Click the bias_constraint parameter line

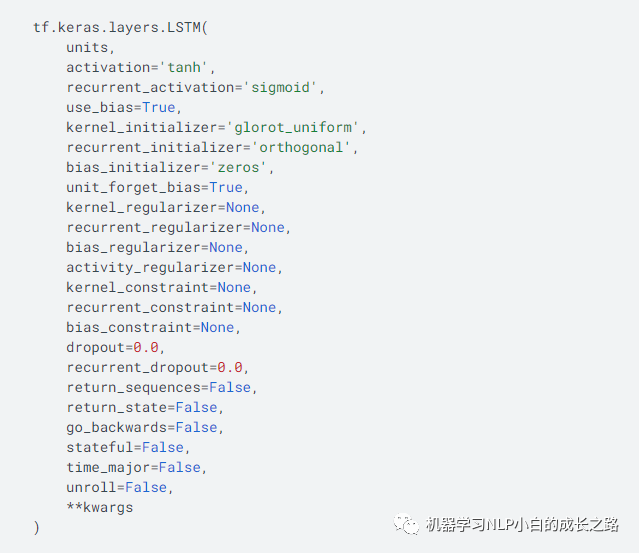coord(154,327)
